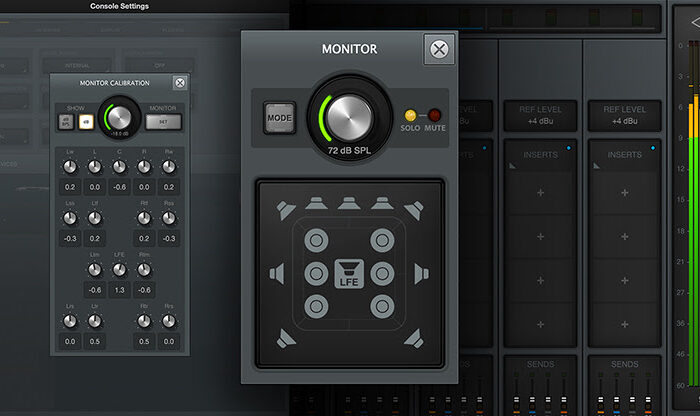Close the Monitor Calibration panel
700x416 pixels.
pyautogui.click(x=180, y=83)
